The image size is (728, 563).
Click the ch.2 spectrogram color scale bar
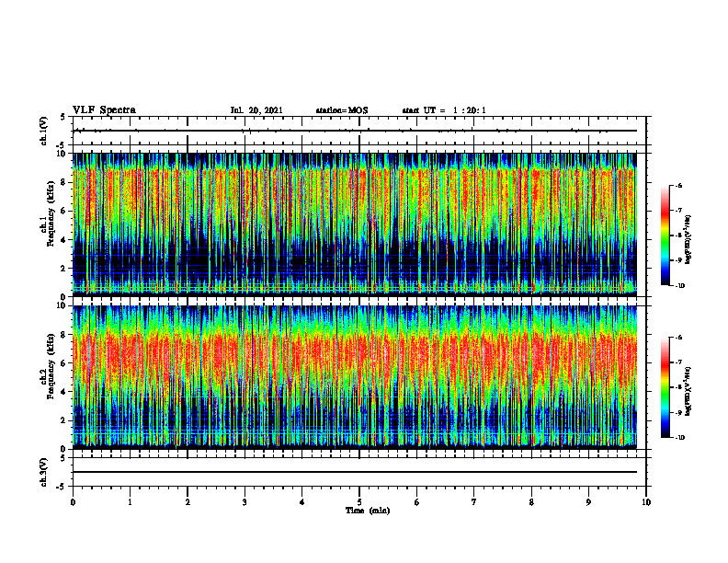tap(665, 387)
